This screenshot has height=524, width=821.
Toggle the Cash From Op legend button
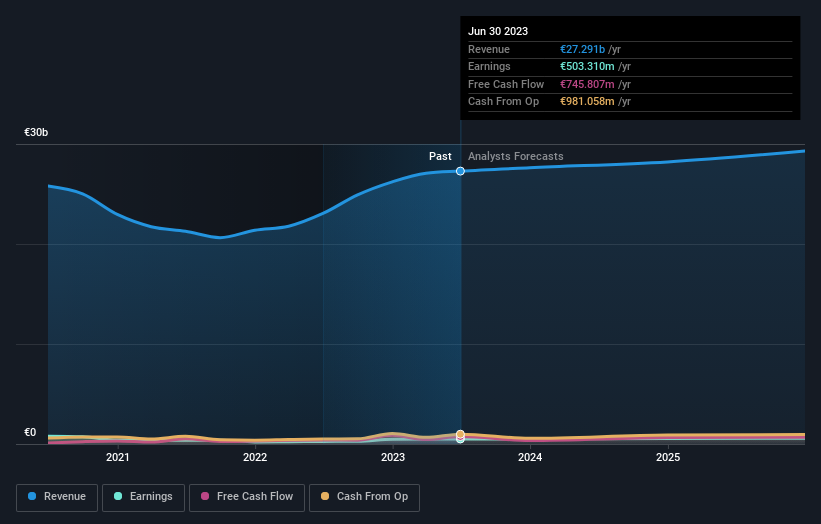364,497
